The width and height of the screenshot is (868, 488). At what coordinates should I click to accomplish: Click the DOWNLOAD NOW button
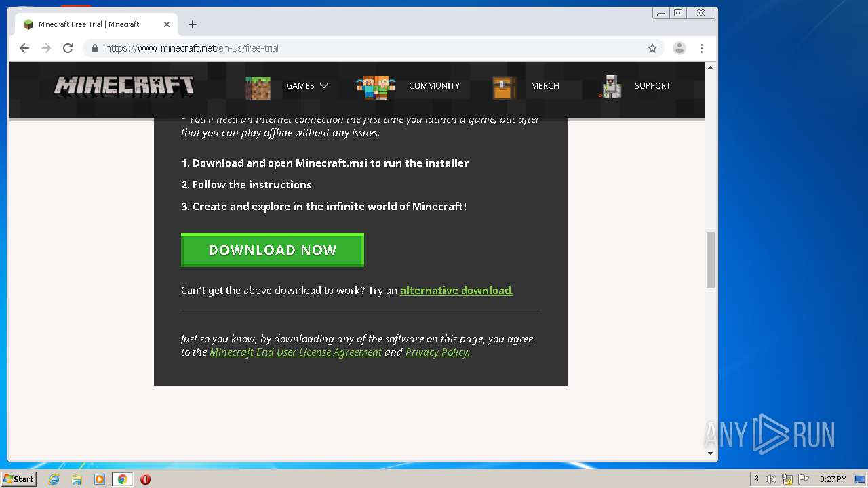click(x=273, y=250)
